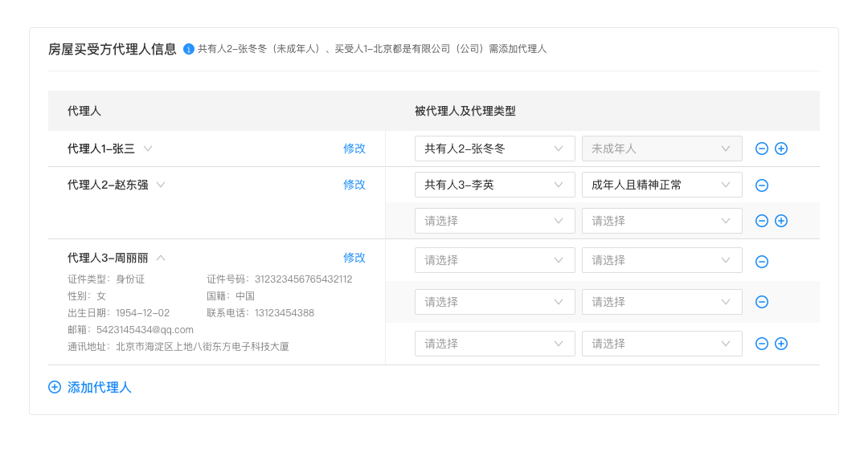The width and height of the screenshot is (868, 452).
Task: Expand details for 代理人2-赵东强
Action: pos(161,185)
